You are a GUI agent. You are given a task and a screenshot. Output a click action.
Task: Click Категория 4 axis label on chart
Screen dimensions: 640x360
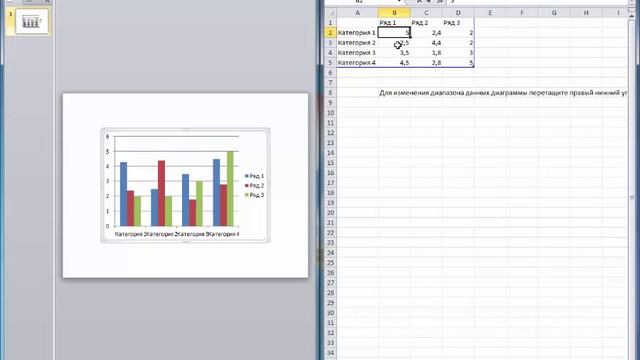click(224, 234)
